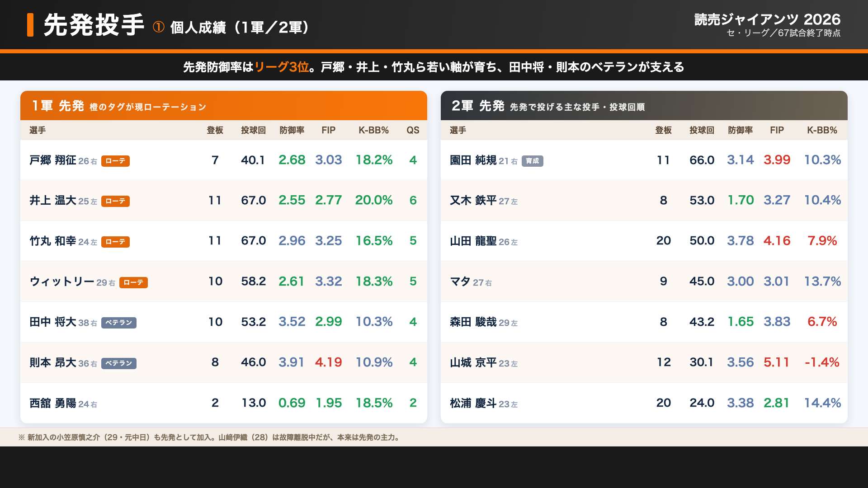Viewport: 868px width, 488px height.
Task: Click 山城 京平 K-BB% value -1.4%
Action: [822, 362]
